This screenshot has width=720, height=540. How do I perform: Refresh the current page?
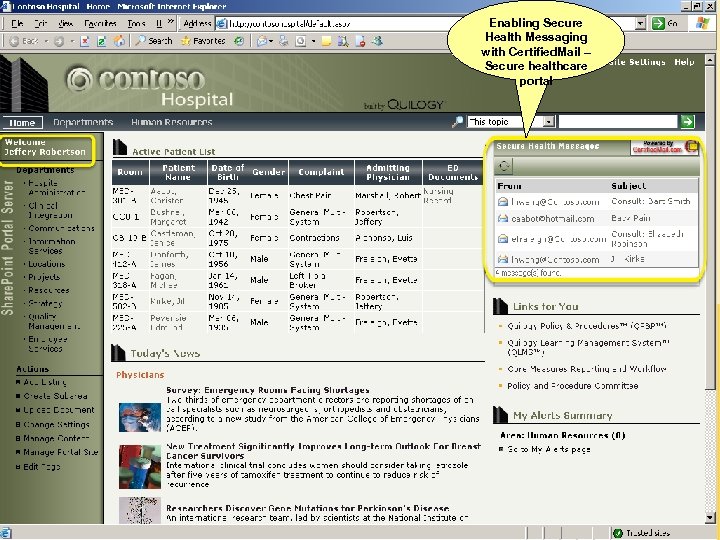[101, 41]
